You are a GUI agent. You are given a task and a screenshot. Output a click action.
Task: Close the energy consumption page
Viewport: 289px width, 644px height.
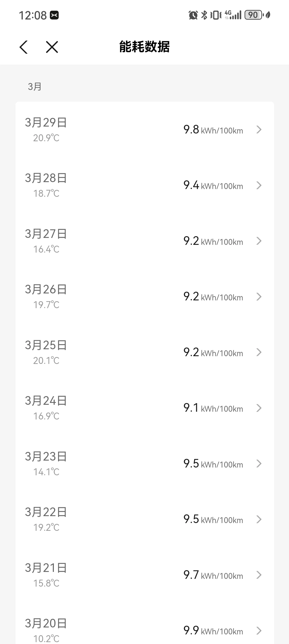[x=52, y=47]
